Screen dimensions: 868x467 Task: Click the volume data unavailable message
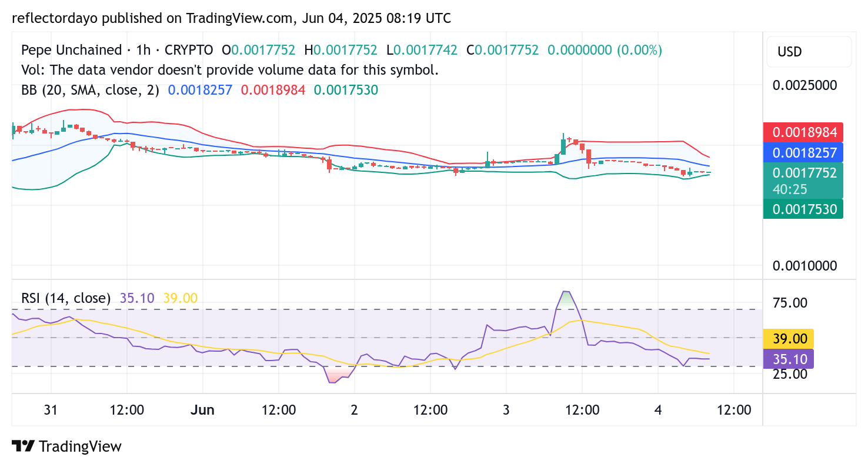[230, 70]
